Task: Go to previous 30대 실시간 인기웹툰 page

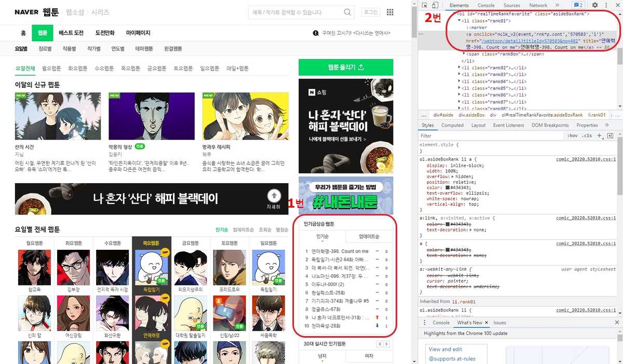Action: click(x=380, y=344)
